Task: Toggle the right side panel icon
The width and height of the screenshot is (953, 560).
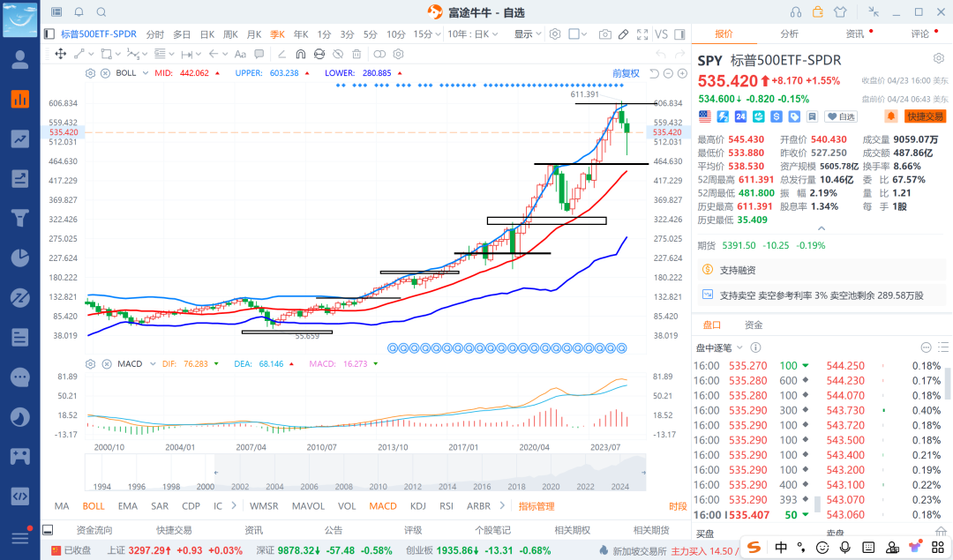Action: click(680, 34)
